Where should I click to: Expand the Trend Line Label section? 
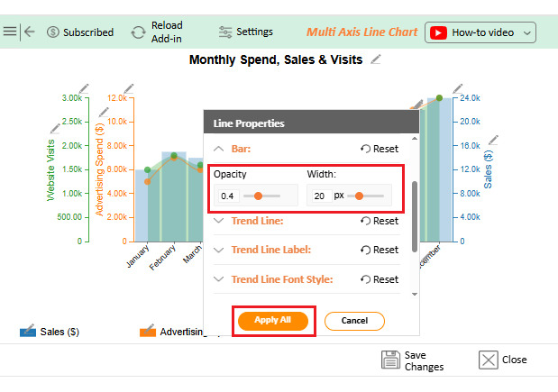[x=219, y=250]
